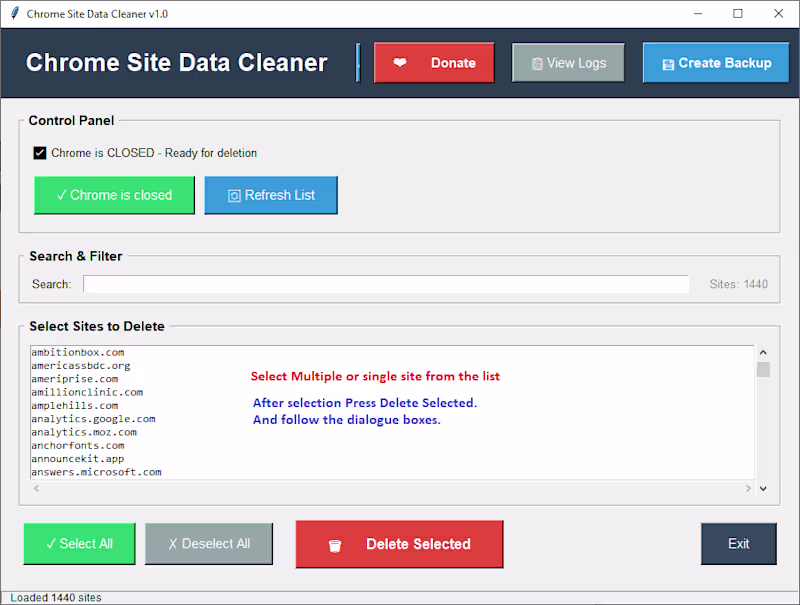Click the clipboard icon on View Logs button

536,62
